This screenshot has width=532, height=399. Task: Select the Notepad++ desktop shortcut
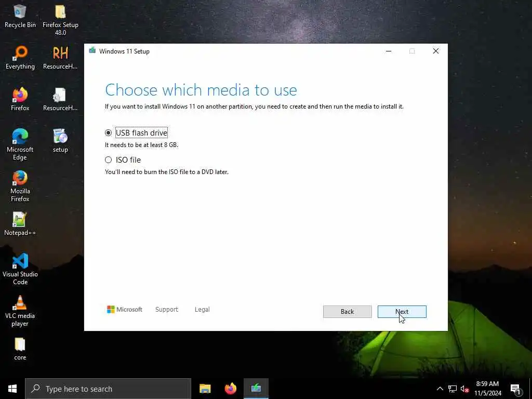pos(20,224)
